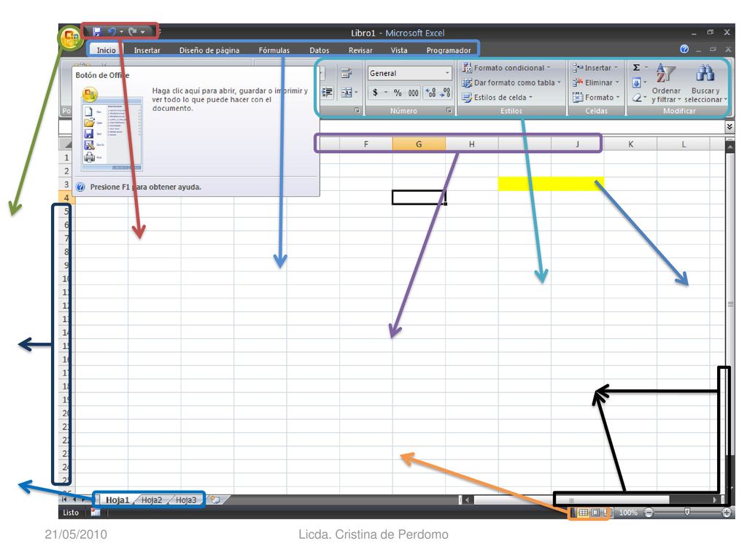Open the Undo history dropdown arrow
Image resolution: width=747 pixels, height=560 pixels.
(122, 32)
